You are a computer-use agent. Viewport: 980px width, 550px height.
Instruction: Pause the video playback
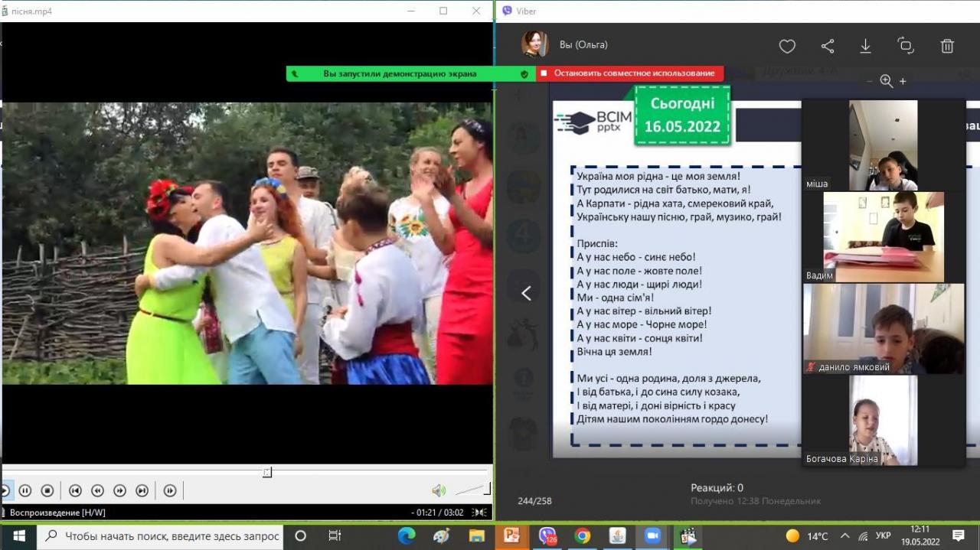tap(24, 491)
